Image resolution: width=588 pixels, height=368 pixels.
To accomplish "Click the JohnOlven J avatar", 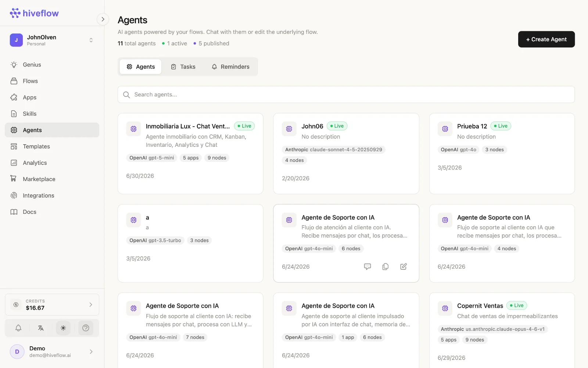I will pyautogui.click(x=16, y=40).
